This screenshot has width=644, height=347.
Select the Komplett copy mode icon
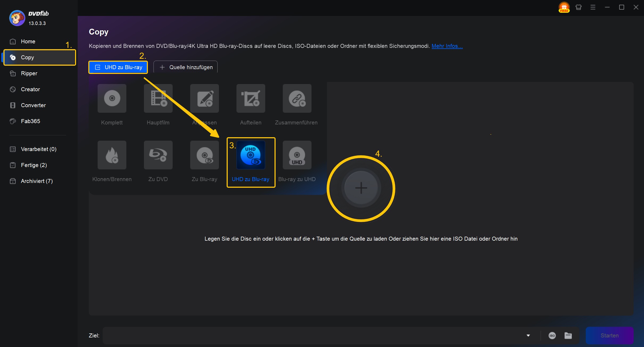click(x=112, y=98)
